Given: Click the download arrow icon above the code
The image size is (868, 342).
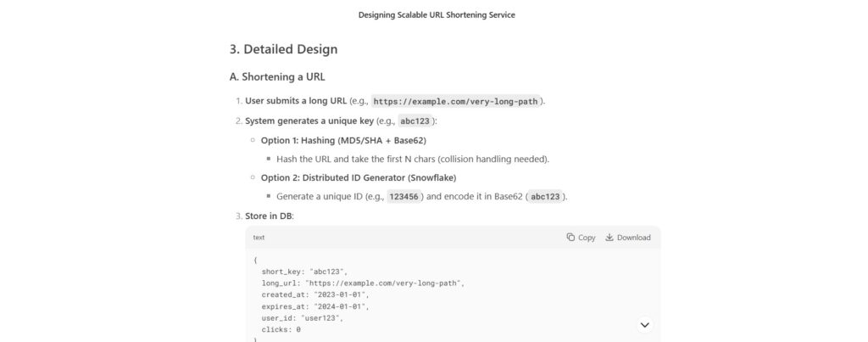Looking at the screenshot, I should [x=609, y=238].
